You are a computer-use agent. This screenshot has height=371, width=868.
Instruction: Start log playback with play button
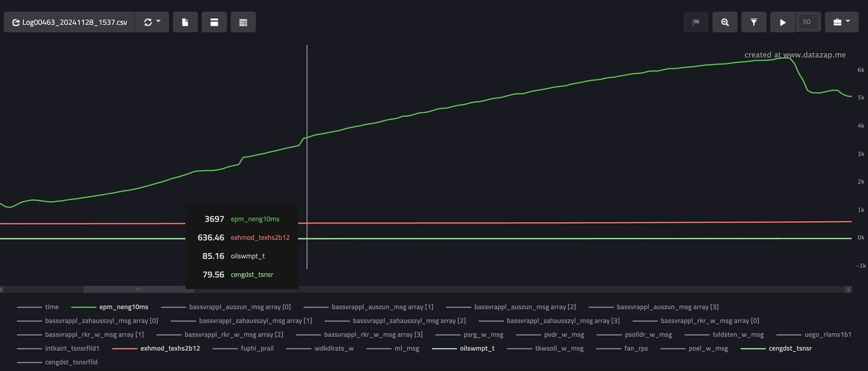pyautogui.click(x=783, y=22)
